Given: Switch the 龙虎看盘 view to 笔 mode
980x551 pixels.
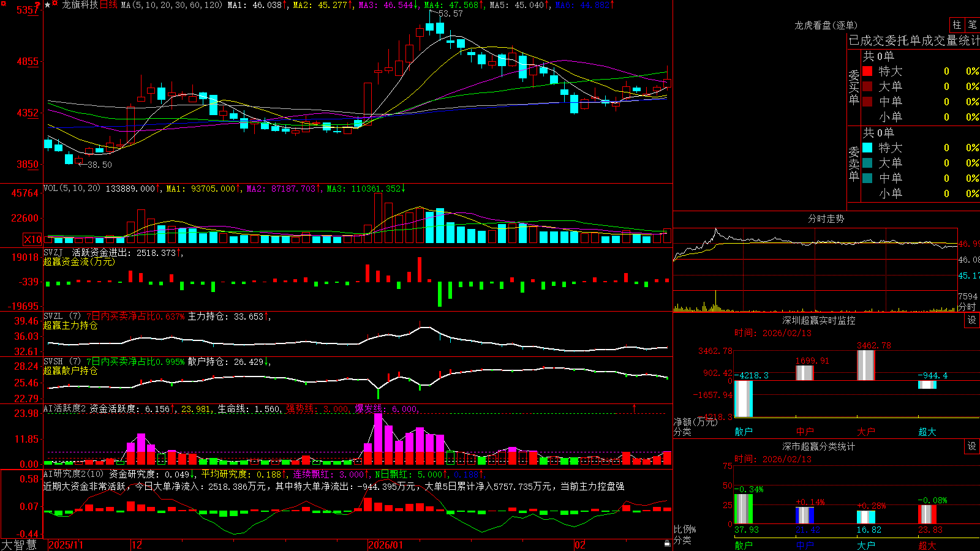Looking at the screenshot, I should coord(972,24).
